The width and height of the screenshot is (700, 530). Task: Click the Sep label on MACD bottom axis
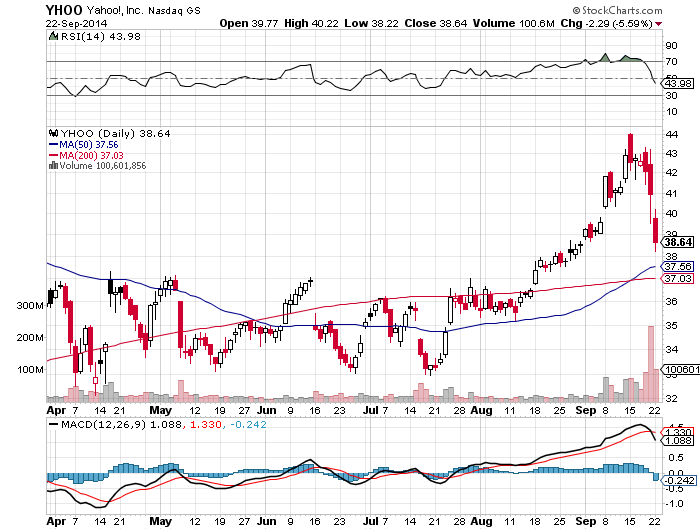coord(585,521)
